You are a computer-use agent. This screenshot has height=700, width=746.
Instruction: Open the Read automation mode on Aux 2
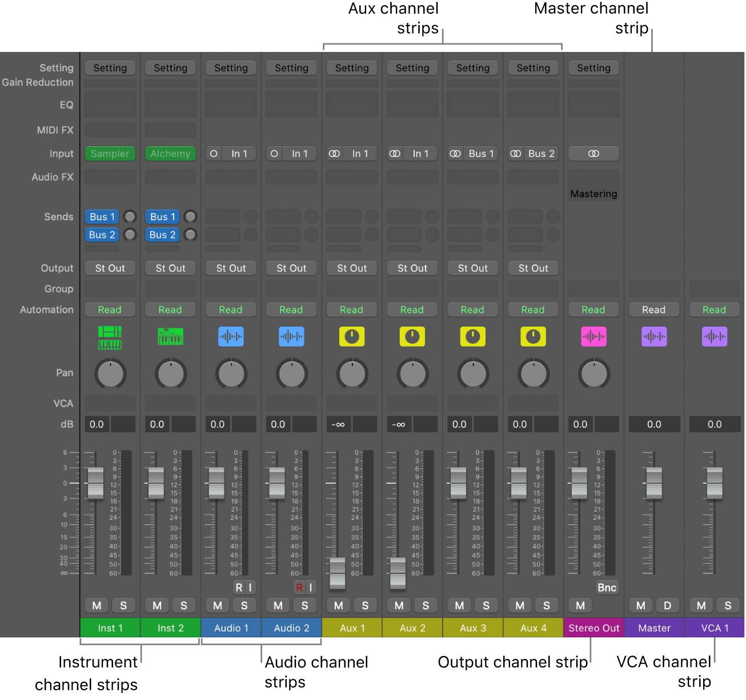pyautogui.click(x=412, y=309)
